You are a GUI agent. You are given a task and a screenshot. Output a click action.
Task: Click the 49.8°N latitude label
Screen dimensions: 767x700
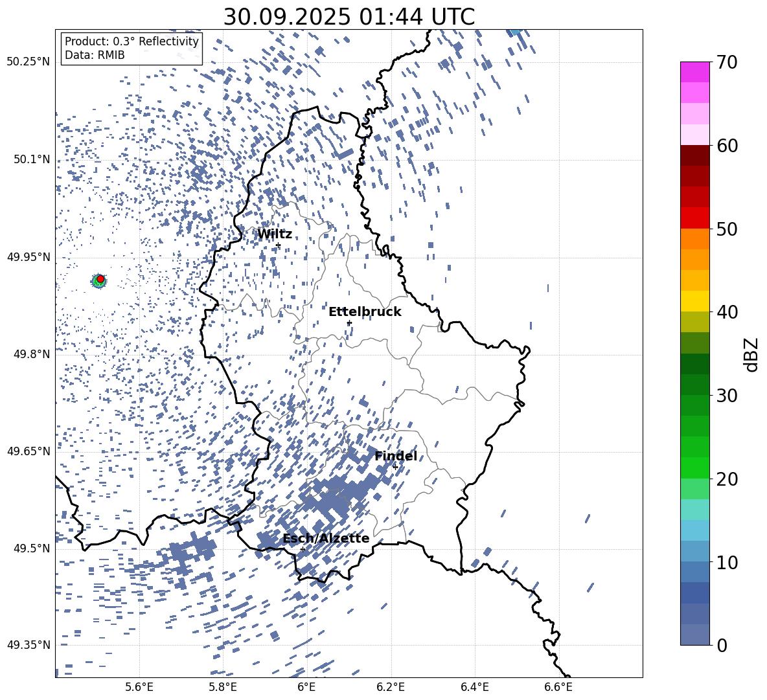click(32, 354)
